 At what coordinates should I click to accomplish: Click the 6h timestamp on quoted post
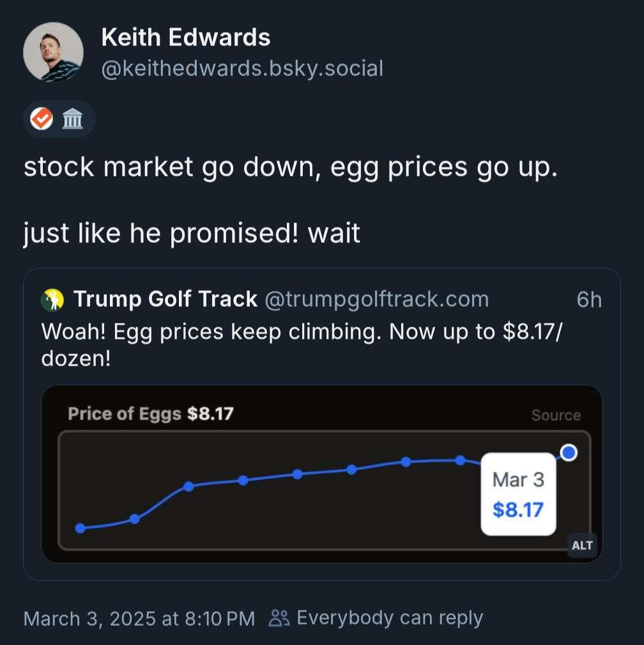click(x=589, y=299)
